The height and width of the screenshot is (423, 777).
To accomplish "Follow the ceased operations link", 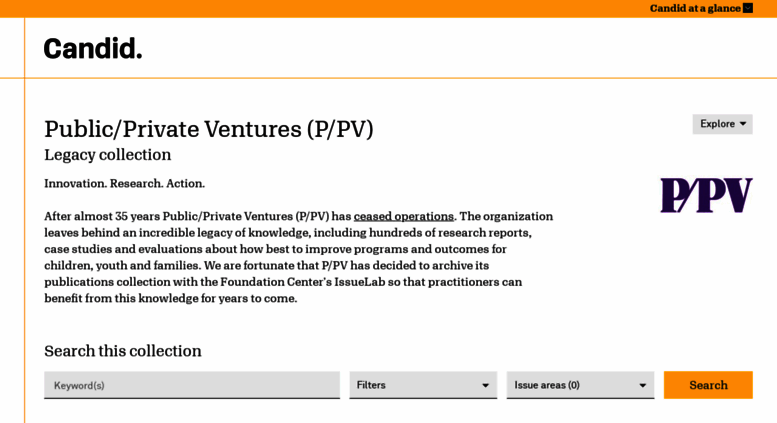I will click(403, 216).
